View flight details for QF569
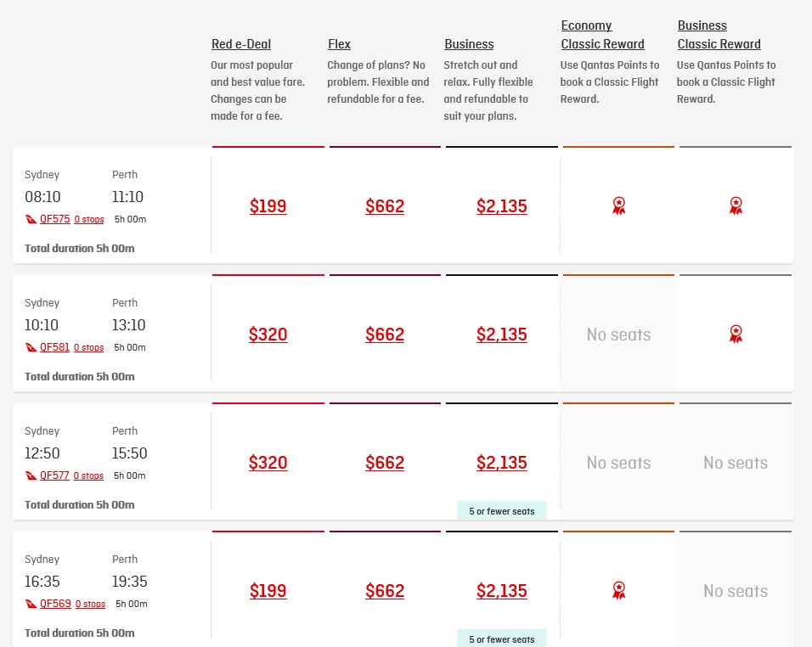Screen dimensions: 812x647 point(55,604)
